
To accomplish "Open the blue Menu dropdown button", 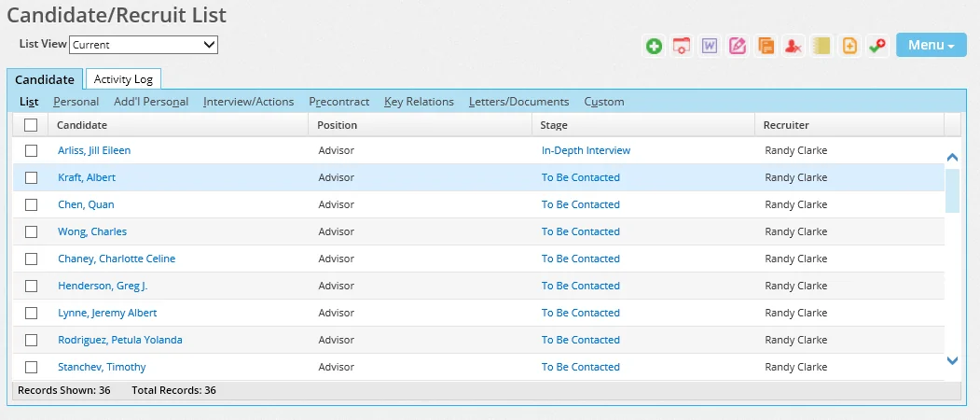I will 932,45.
